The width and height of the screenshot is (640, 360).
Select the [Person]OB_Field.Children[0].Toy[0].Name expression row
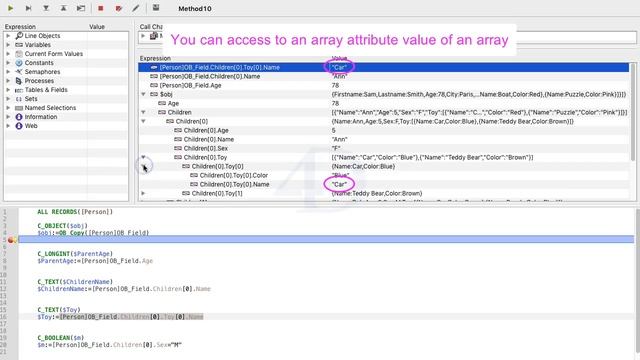pos(384,67)
